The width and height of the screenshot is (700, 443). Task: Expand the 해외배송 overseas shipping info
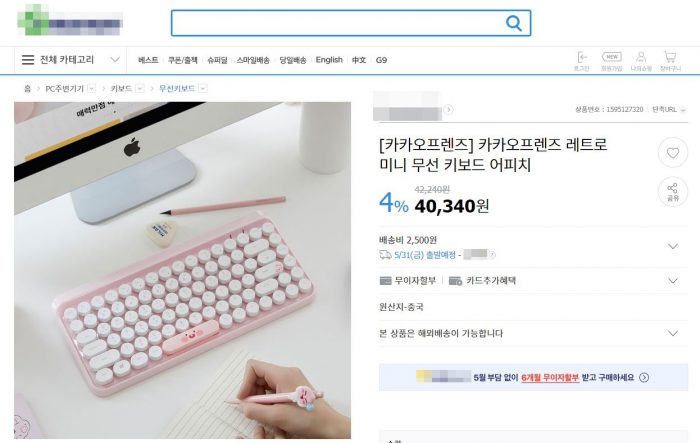coord(673,333)
